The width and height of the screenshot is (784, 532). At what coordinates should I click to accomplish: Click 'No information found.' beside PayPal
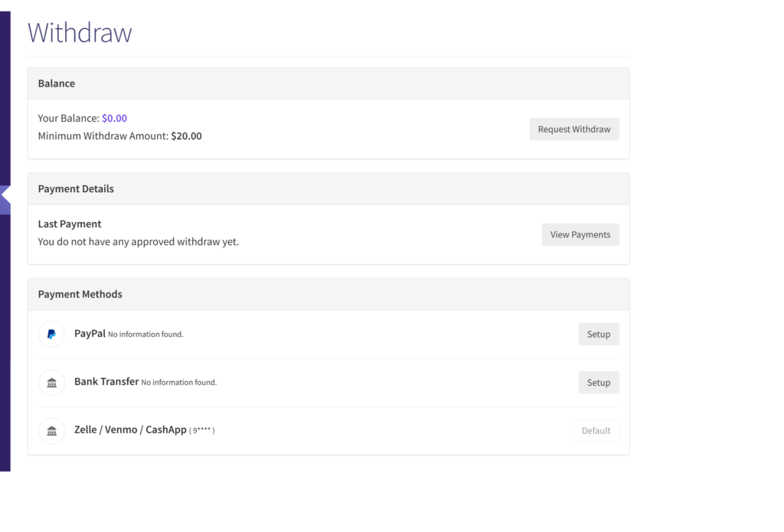tap(146, 334)
